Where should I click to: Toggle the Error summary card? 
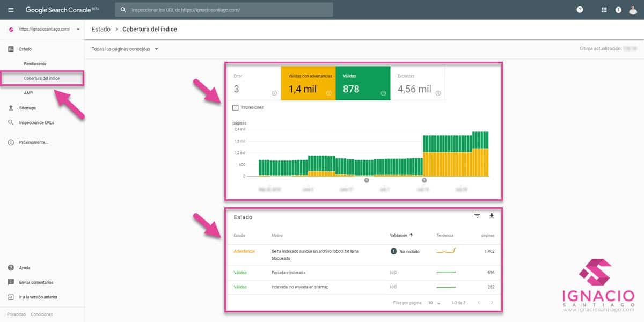[x=254, y=84]
